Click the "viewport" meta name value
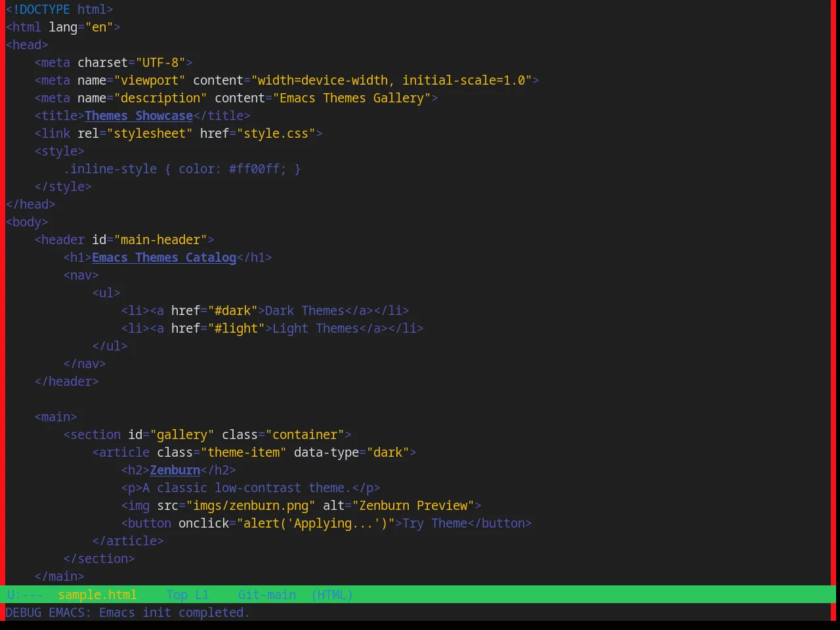This screenshot has width=840, height=630. pyautogui.click(x=150, y=80)
